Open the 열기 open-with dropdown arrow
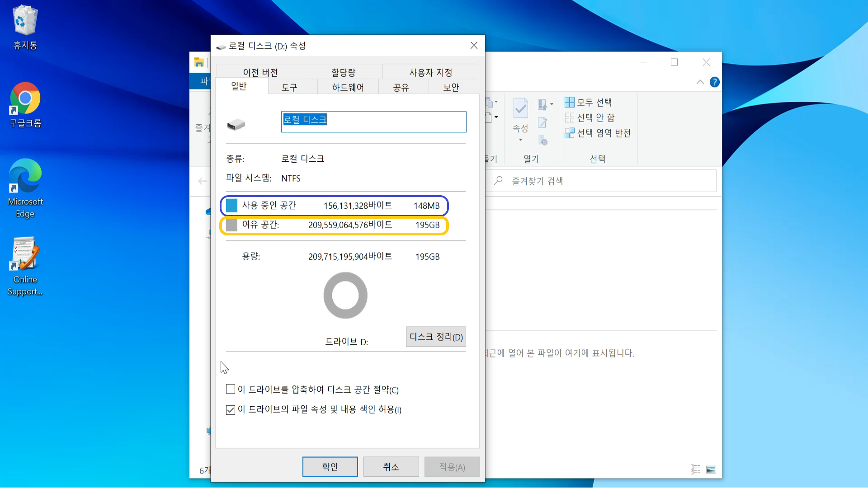The width and height of the screenshot is (868, 488). pyautogui.click(x=552, y=104)
